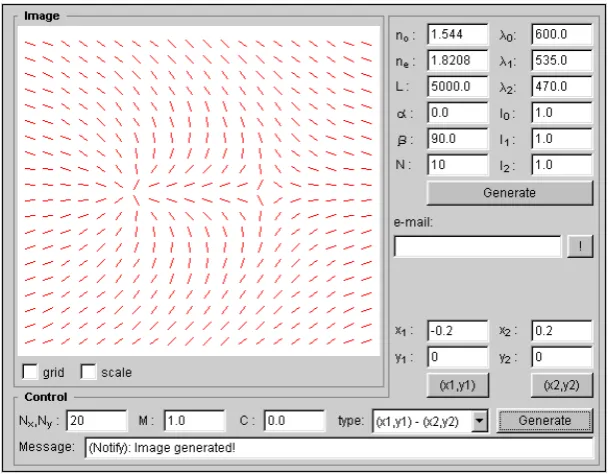Click the L field showing 5000.0
The height and width of the screenshot is (474, 611).
[x=457, y=87]
